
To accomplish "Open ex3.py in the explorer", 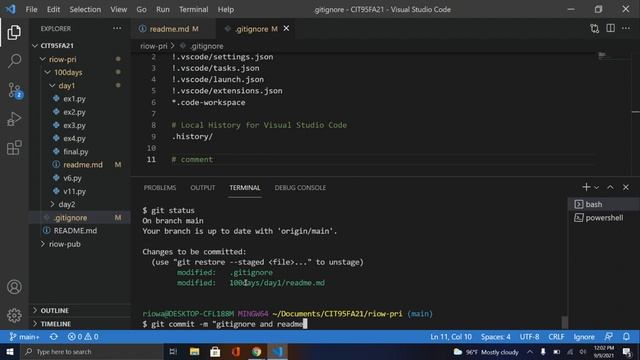I will [x=74, y=125].
